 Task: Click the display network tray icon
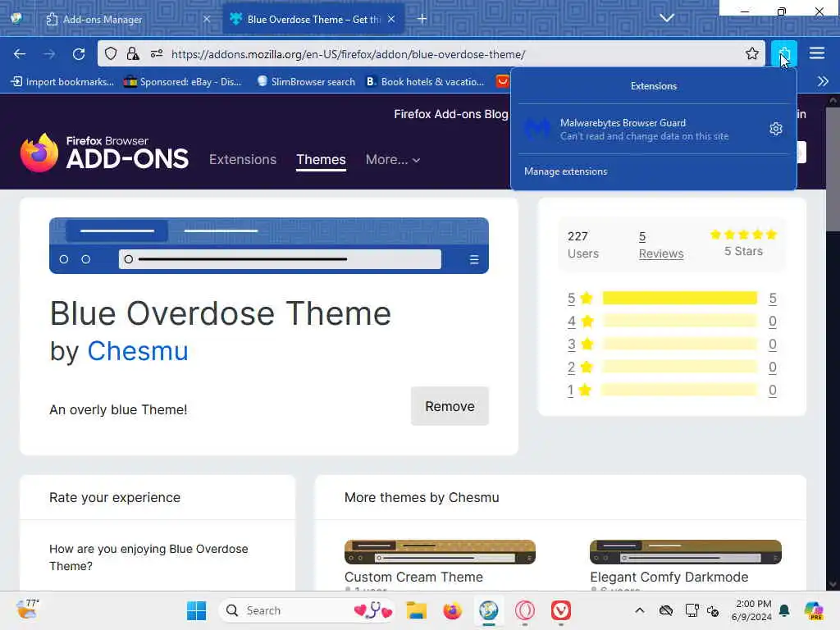pyautogui.click(x=692, y=610)
